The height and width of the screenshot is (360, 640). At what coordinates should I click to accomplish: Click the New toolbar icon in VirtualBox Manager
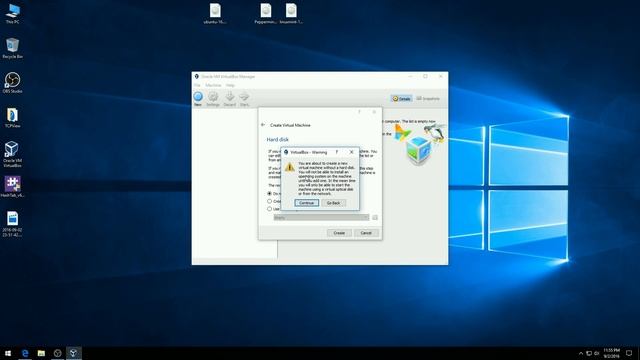coord(198,99)
